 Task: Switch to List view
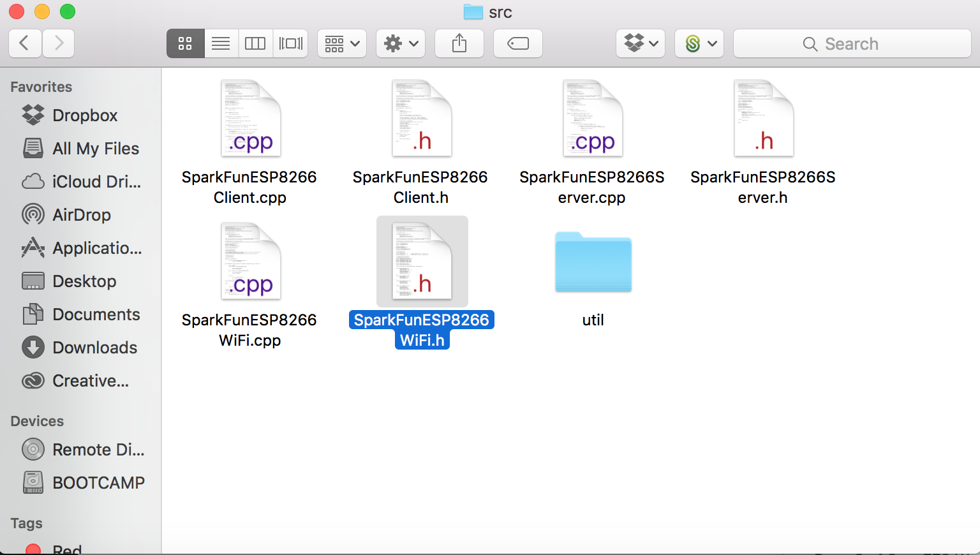(x=221, y=43)
